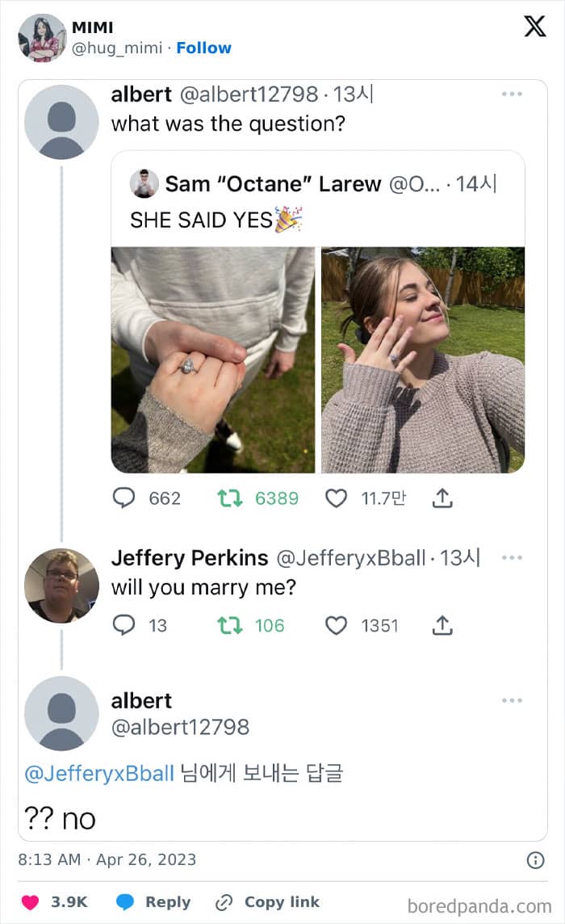The image size is (565, 924).
Task: Copy link to this tweet
Action: [x=267, y=902]
